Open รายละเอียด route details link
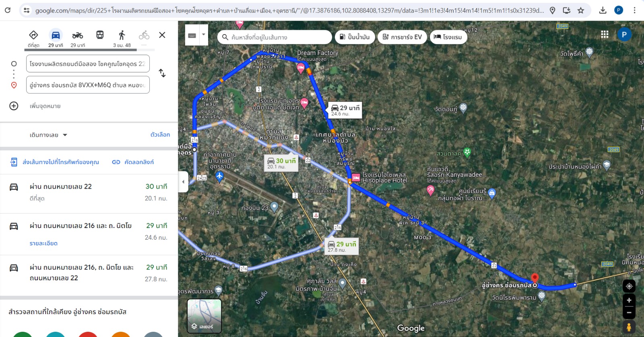 coord(43,243)
